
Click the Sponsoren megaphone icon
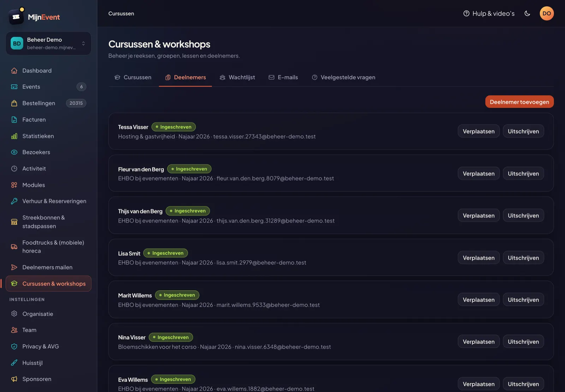pyautogui.click(x=14, y=379)
